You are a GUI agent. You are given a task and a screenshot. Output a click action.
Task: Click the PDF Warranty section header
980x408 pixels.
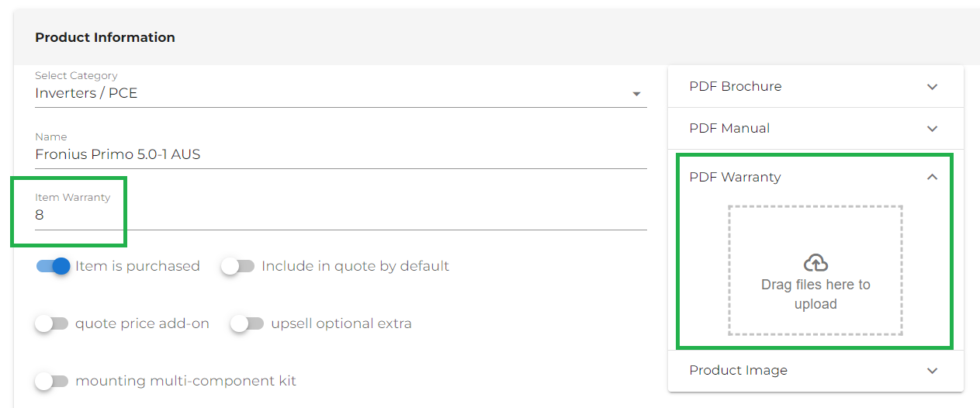(816, 177)
